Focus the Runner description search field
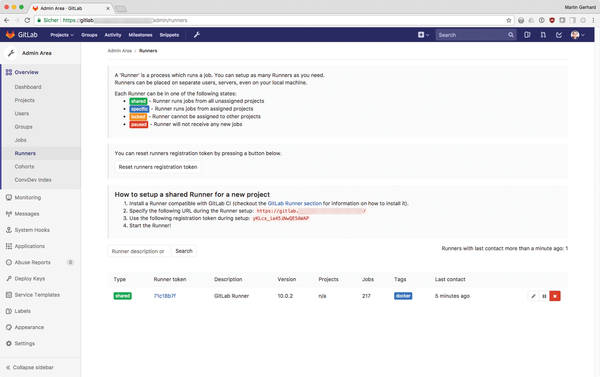This screenshot has width=600, height=377. [x=139, y=251]
